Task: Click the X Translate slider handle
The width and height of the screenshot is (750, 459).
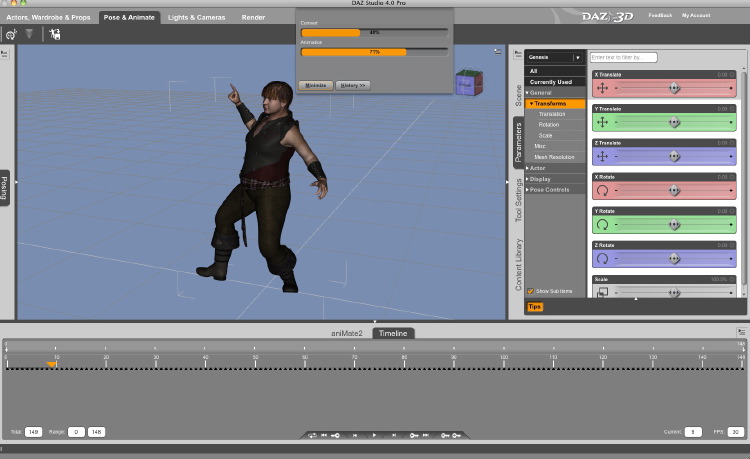Action: (674, 88)
